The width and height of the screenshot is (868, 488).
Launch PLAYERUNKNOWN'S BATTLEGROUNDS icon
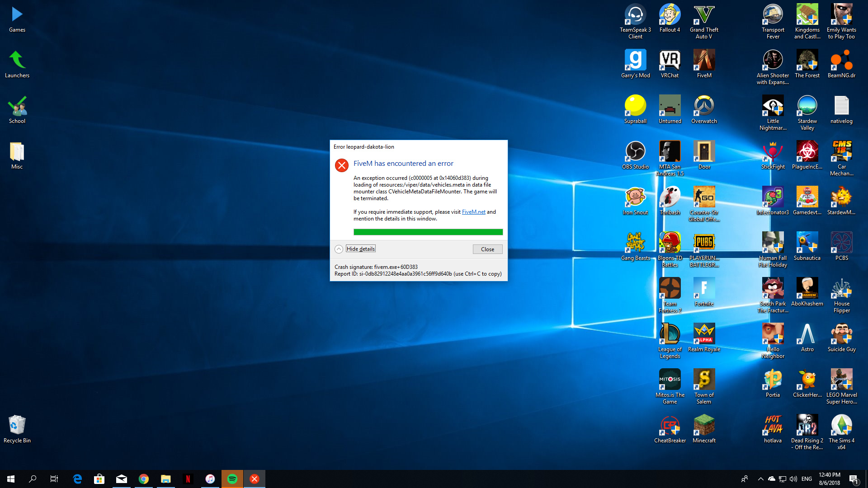click(704, 250)
